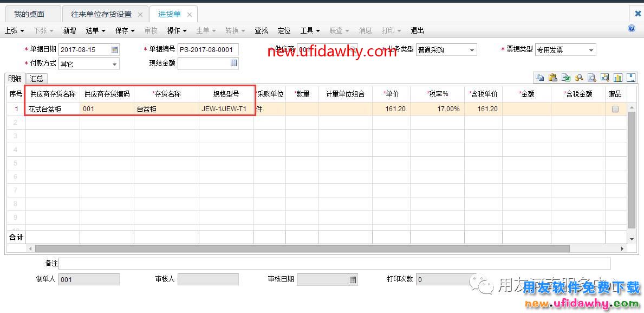The image size is (644, 313).
Task: Click the blue help question mark icon
Action: point(632,28)
